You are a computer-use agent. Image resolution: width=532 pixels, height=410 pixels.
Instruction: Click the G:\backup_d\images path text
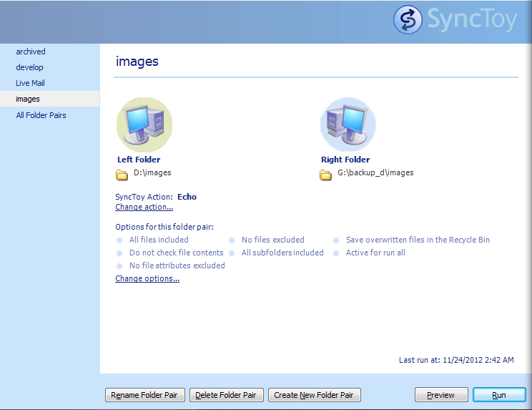point(375,172)
